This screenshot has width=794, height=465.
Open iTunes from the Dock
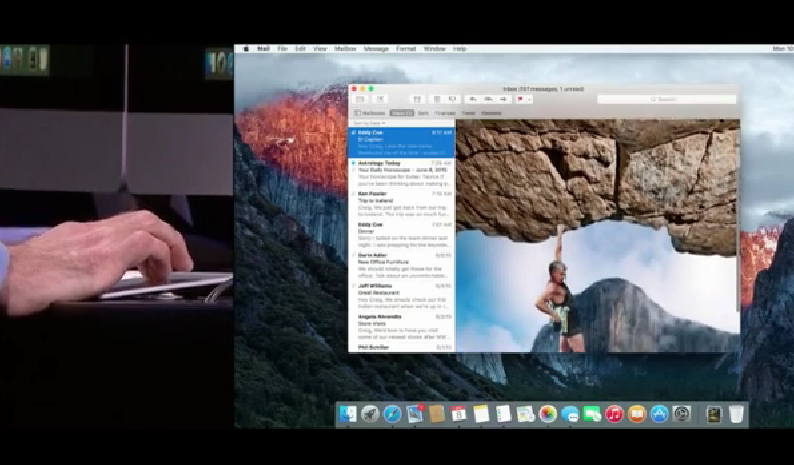point(614,414)
